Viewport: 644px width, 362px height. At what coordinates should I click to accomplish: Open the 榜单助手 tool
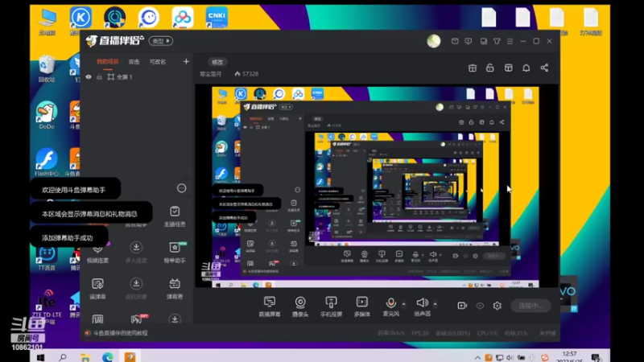[175, 252]
